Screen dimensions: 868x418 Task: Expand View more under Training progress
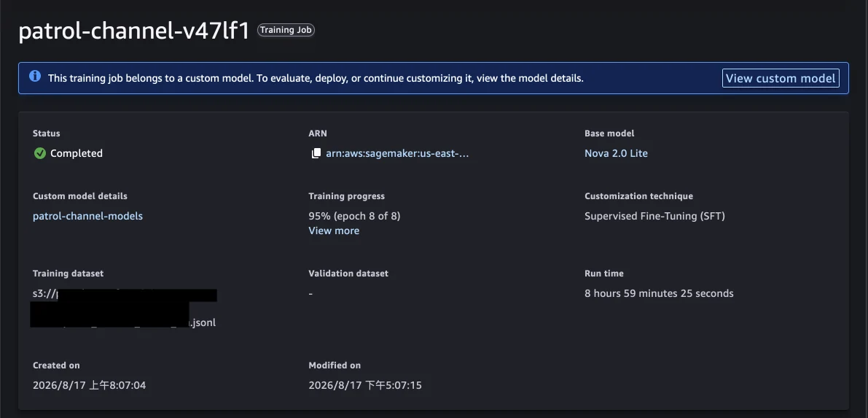334,231
